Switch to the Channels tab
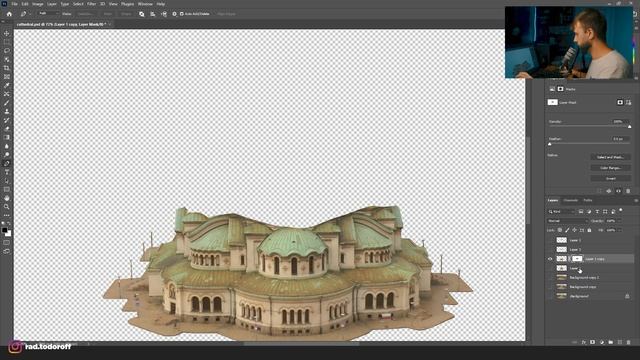640x360 pixels. tap(571, 200)
